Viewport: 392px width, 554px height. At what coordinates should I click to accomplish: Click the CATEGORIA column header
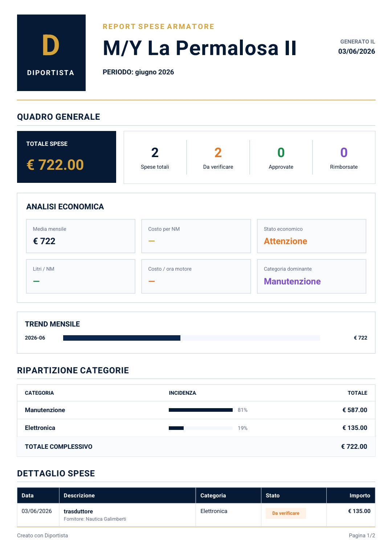coord(39,393)
